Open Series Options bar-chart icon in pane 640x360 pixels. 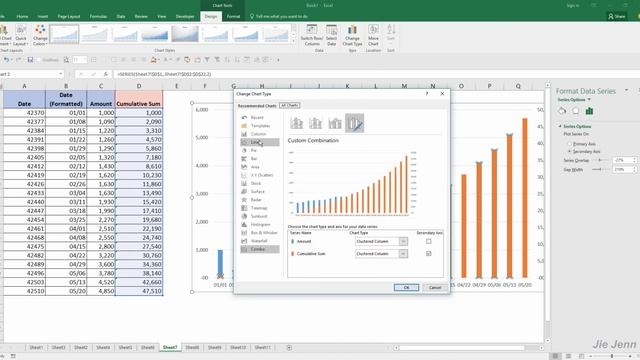tap(589, 111)
